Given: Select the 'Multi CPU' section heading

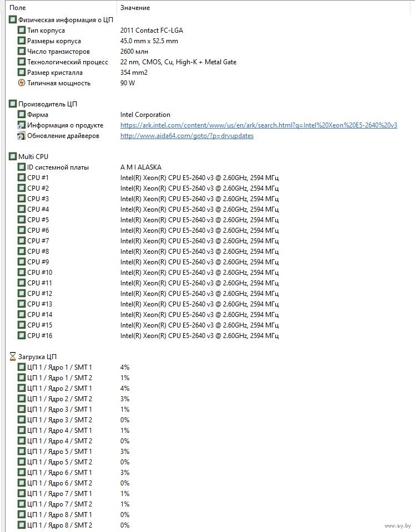Looking at the screenshot, I should tap(33, 156).
